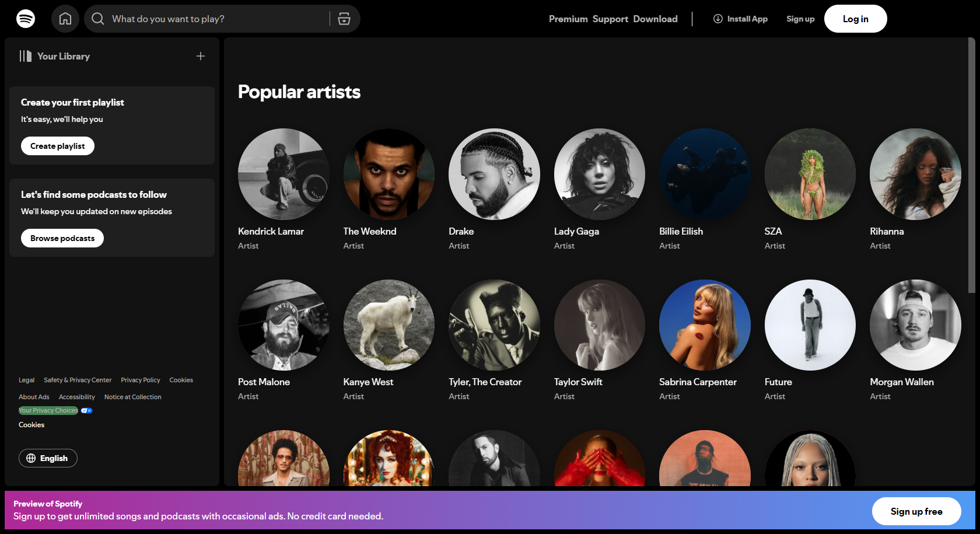Open the Support menu item
This screenshot has height=534, width=980.
click(x=610, y=19)
